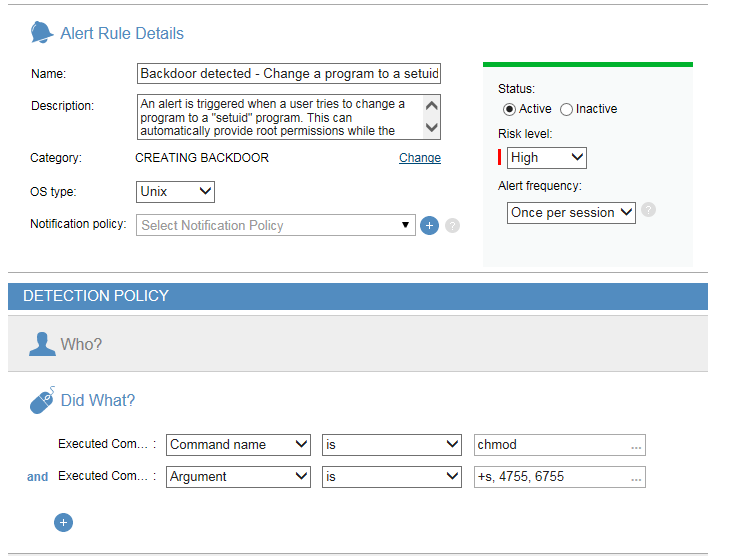Open the Alert frequency dropdown
This screenshot has width=733, height=556.
[571, 212]
